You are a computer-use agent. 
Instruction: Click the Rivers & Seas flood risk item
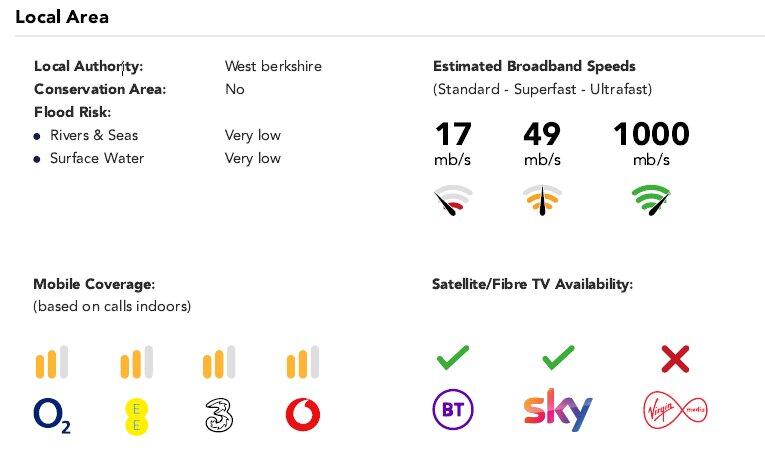click(94, 135)
